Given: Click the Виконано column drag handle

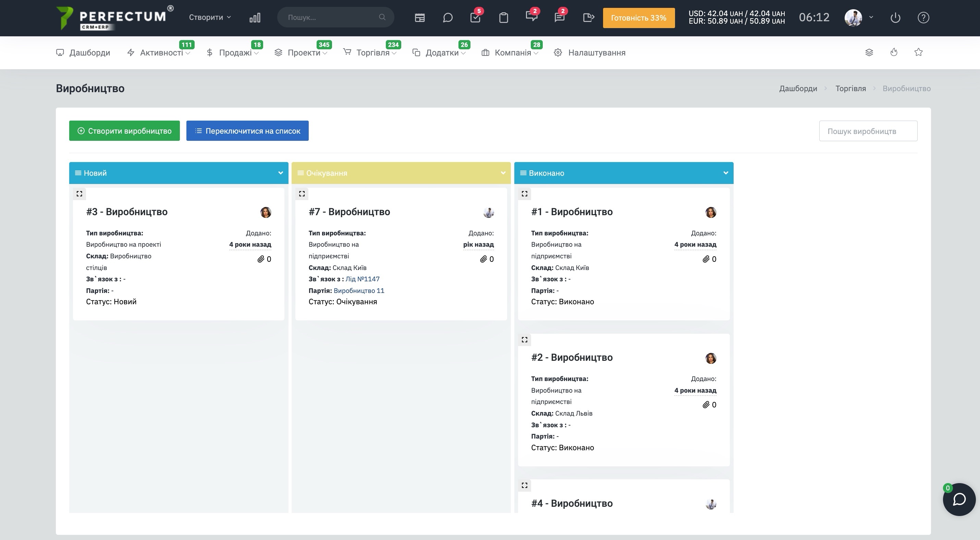Looking at the screenshot, I should click(523, 173).
